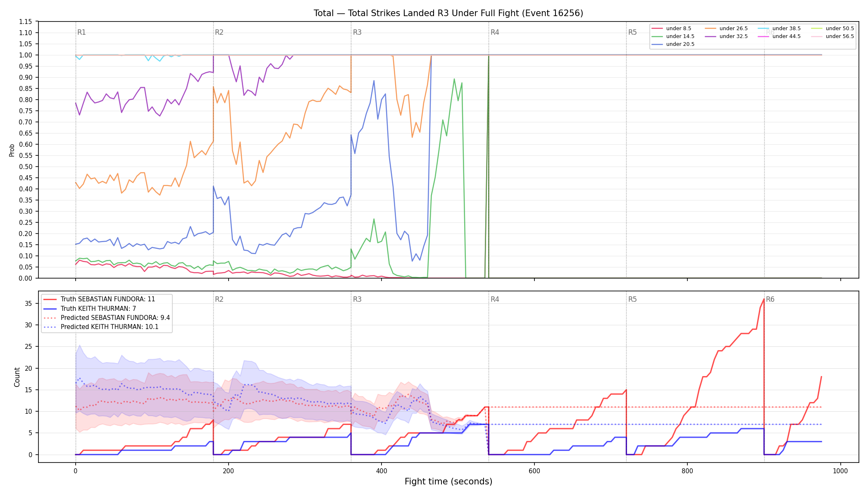Click the 'Count' y-axis label
This screenshot has height=496, width=868.
[x=17, y=377]
